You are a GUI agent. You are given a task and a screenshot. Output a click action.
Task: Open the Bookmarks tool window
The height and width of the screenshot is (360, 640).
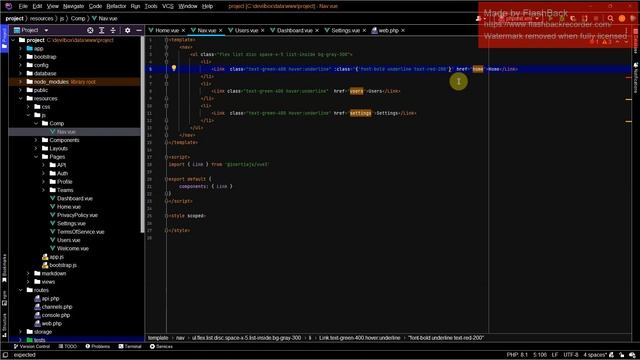point(4,268)
